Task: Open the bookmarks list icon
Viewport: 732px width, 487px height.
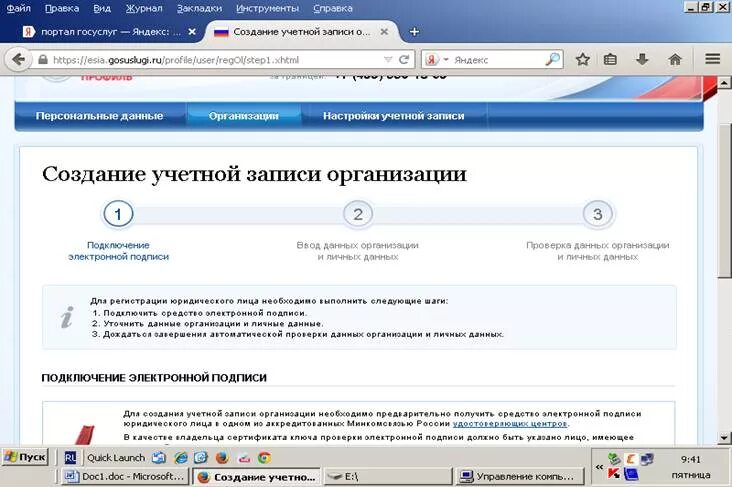Action: 610,59
